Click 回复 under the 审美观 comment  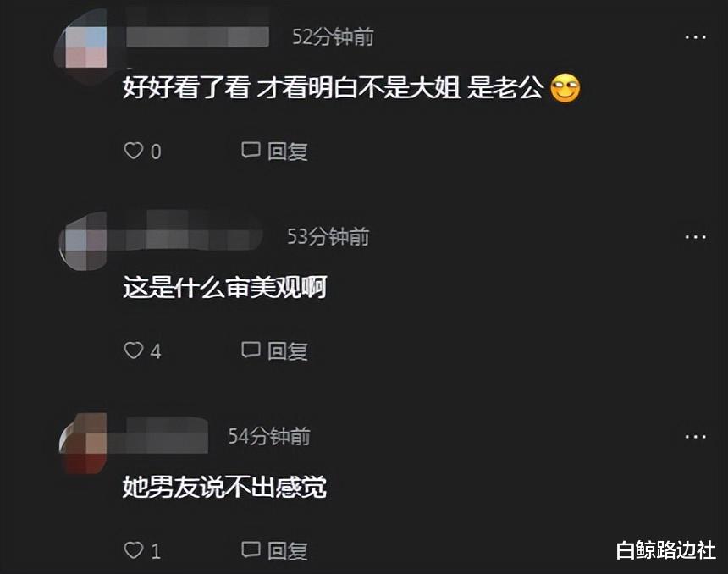point(288,351)
